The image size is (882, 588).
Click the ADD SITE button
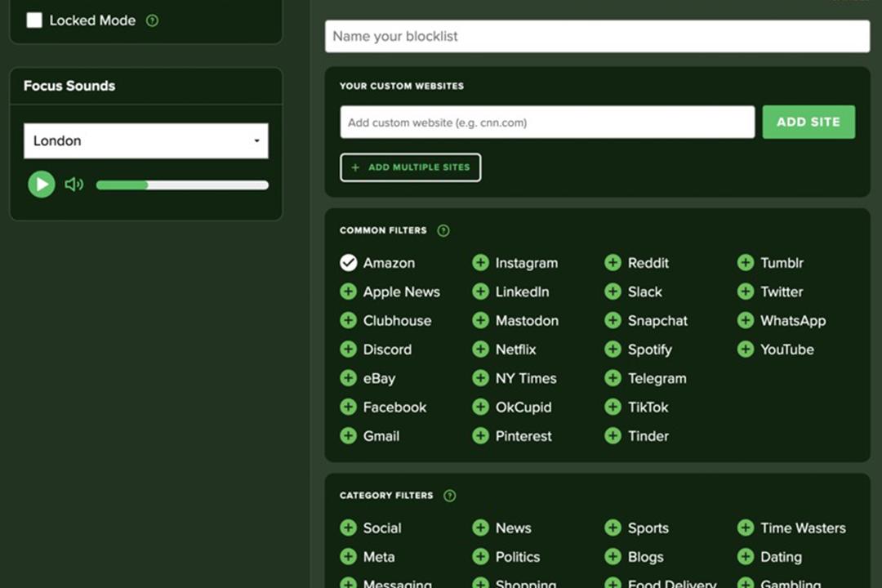(x=808, y=122)
